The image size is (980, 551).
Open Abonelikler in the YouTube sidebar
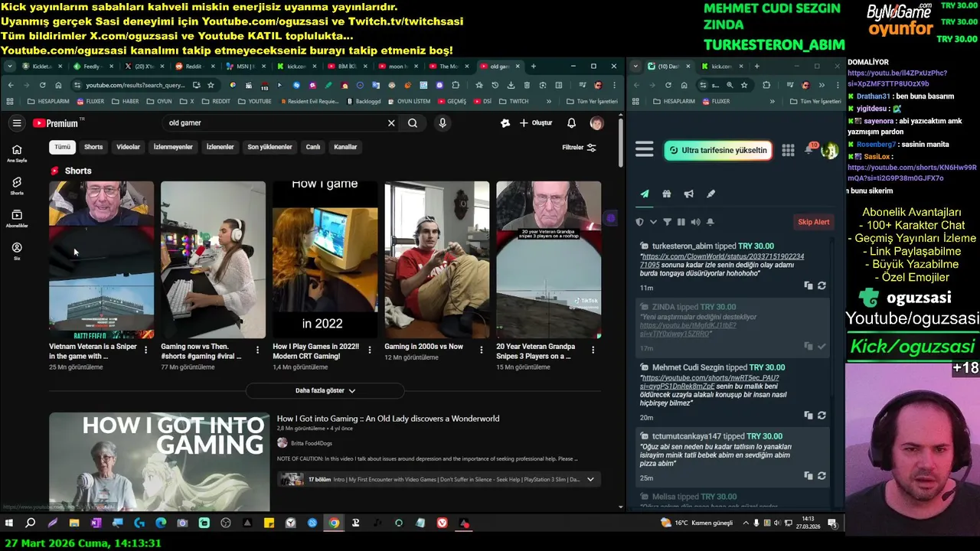(x=17, y=219)
